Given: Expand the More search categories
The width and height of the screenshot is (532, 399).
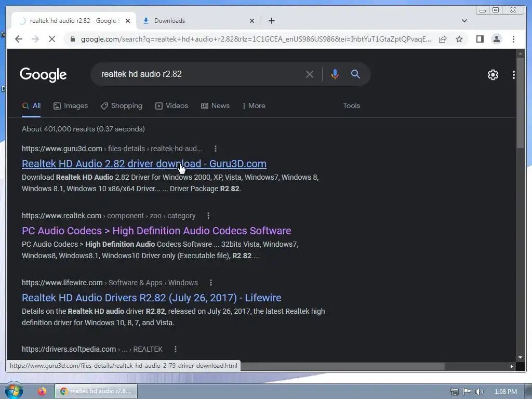Looking at the screenshot, I should 254,106.
